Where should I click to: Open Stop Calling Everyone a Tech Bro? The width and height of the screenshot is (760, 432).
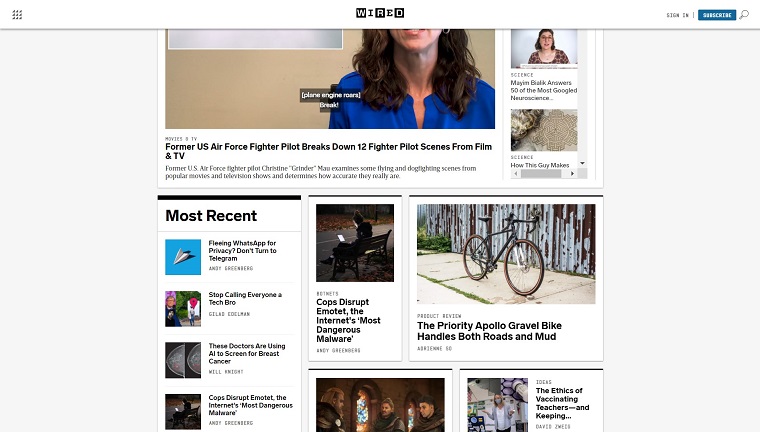click(245, 298)
